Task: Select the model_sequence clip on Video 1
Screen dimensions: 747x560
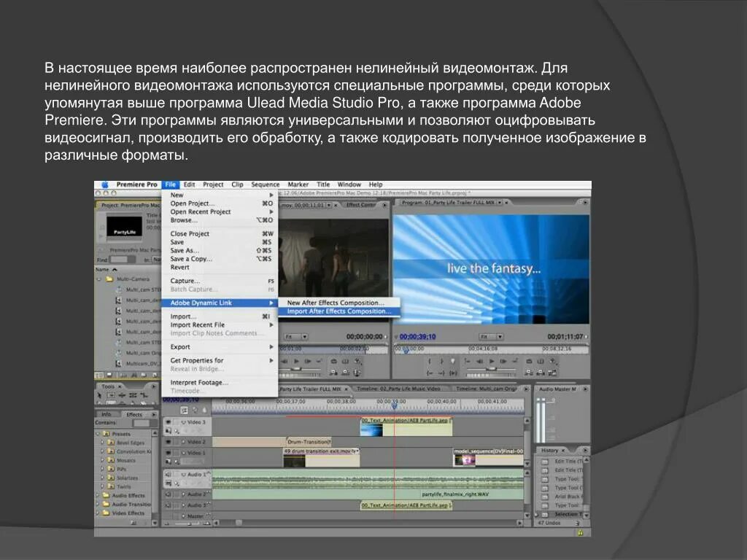Action: point(488,456)
